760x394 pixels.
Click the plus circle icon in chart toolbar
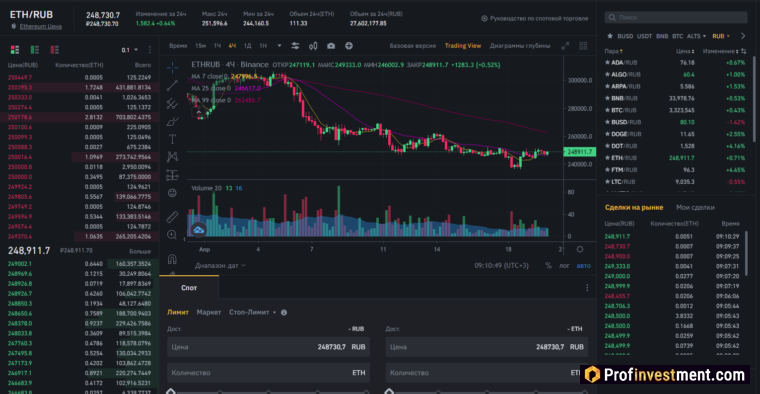coord(349,46)
